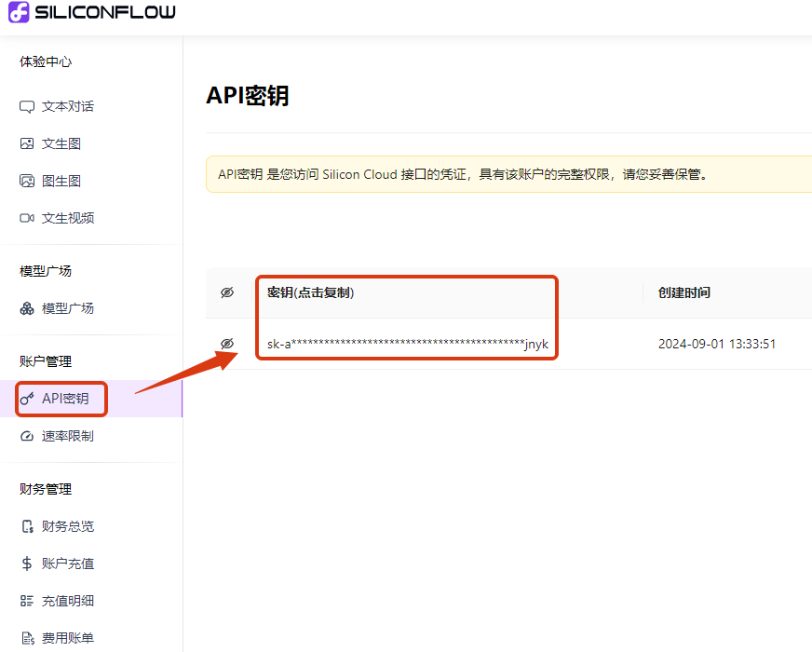Go to 文生视频 menu item

coord(57,218)
